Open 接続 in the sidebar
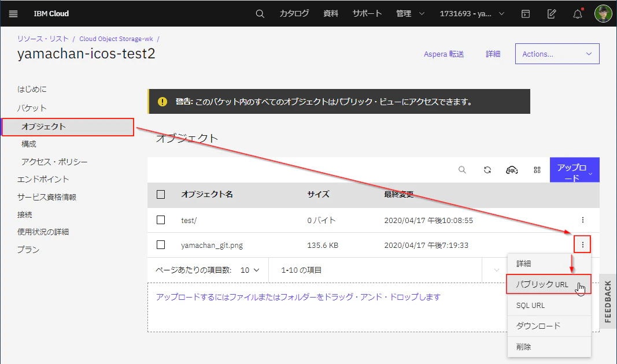Screen dimensions: 617x364 click(x=24, y=214)
